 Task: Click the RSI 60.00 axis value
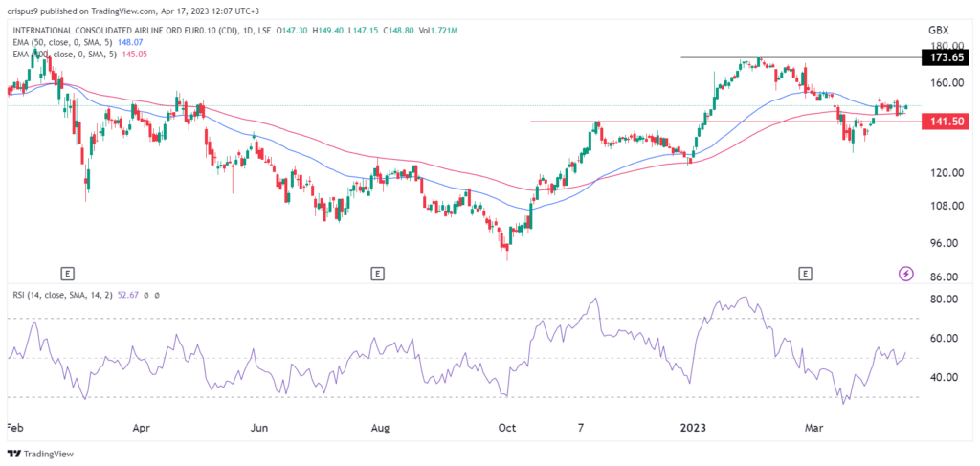coord(944,338)
